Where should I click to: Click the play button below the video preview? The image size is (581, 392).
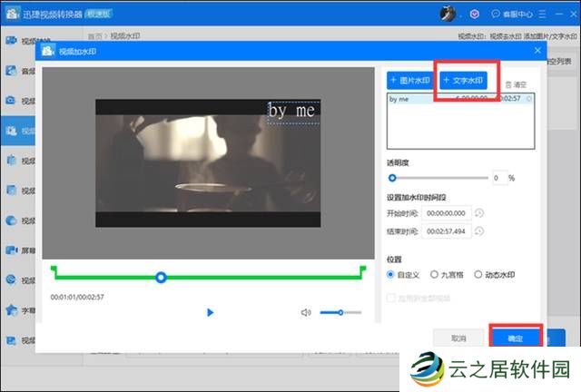tap(211, 312)
